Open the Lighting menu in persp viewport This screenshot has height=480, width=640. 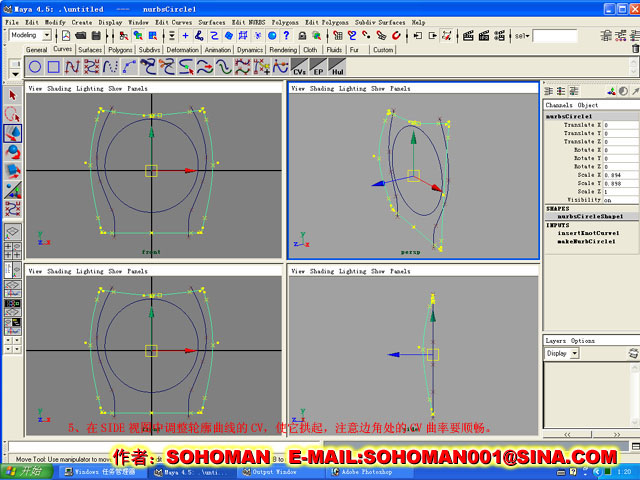click(353, 89)
